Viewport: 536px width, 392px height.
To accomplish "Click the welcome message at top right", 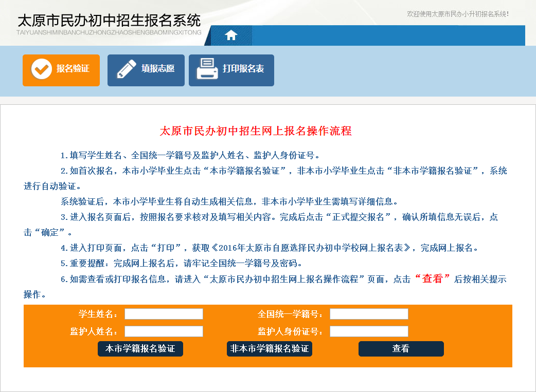I will [x=457, y=14].
